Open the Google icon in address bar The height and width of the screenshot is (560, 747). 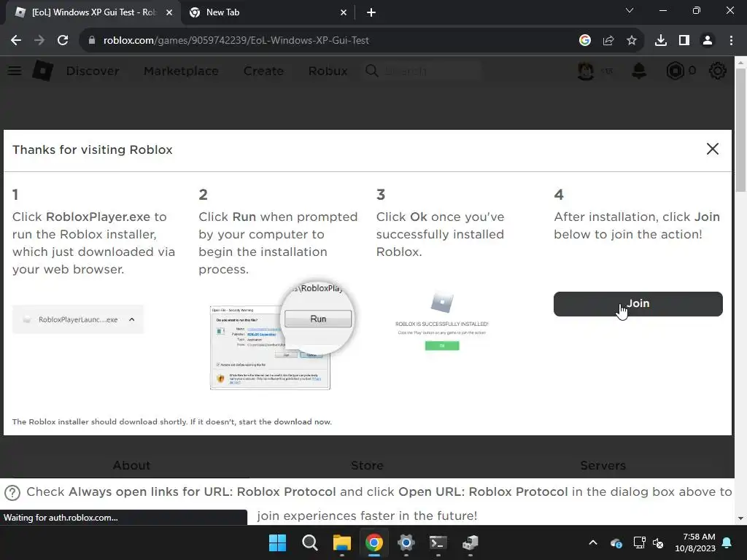pos(584,41)
